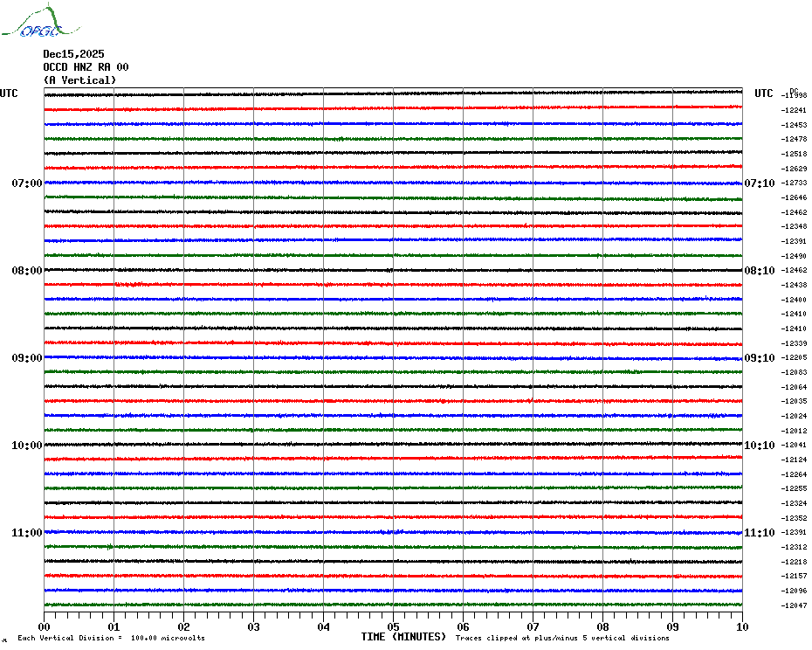Select the 11:10 label on right side

[x=759, y=533]
